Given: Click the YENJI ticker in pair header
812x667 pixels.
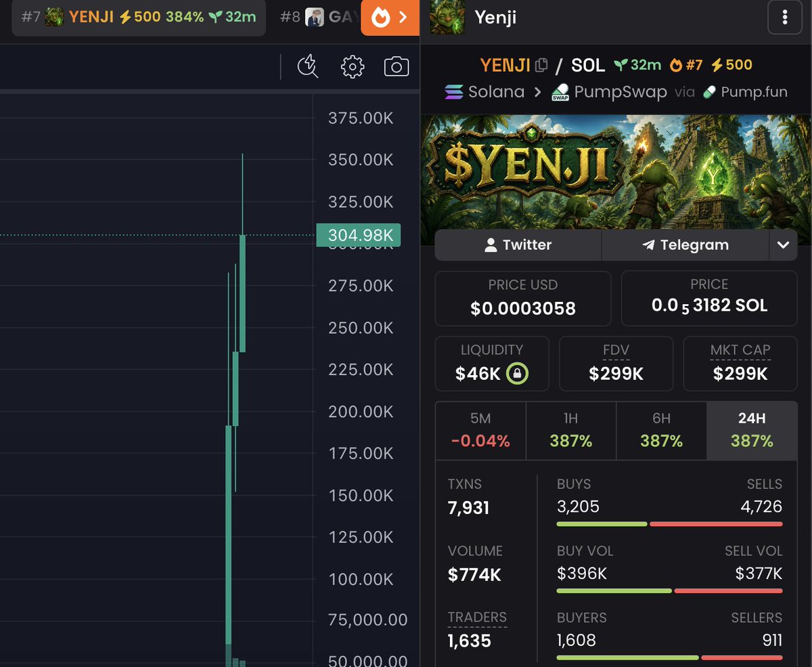Looking at the screenshot, I should click(505, 65).
